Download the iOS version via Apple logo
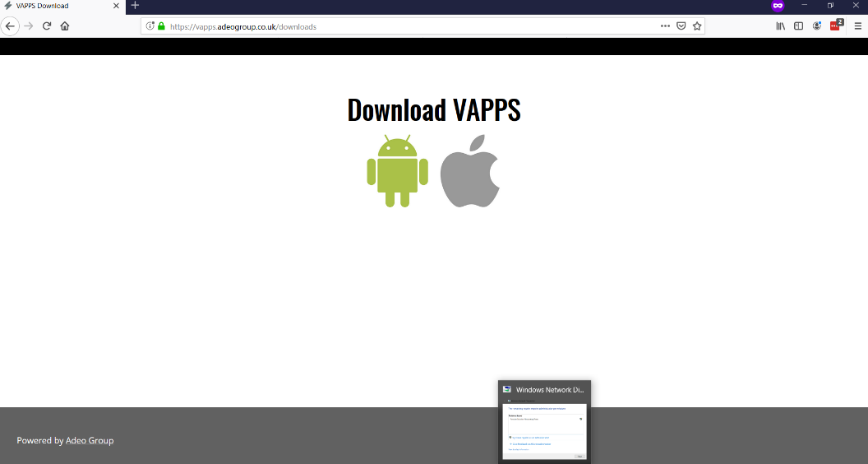Viewport: 868px width, 464px height. 470,171
